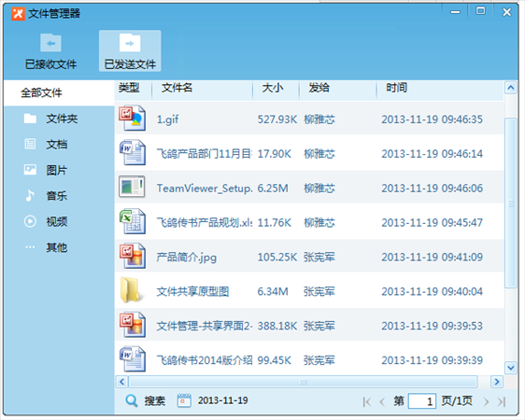525x420 pixels.
Task: Click the music note icon beside 音乐
Action: point(30,196)
